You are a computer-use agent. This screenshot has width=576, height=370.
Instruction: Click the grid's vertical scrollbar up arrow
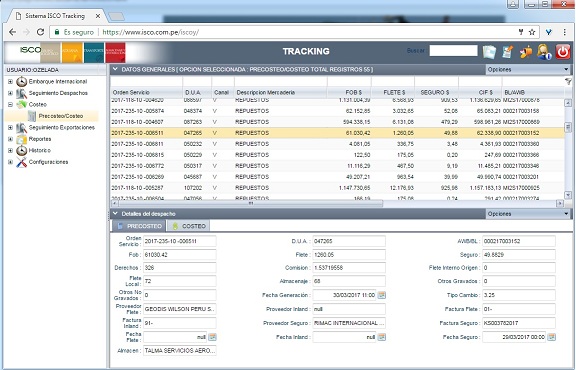[x=568, y=103]
